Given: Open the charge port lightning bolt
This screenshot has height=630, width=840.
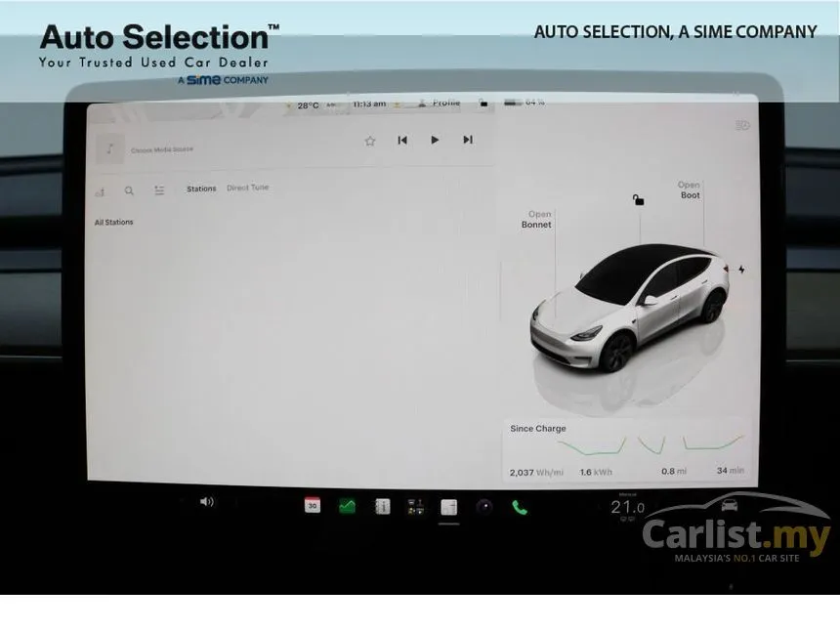Looking at the screenshot, I should point(741,270).
